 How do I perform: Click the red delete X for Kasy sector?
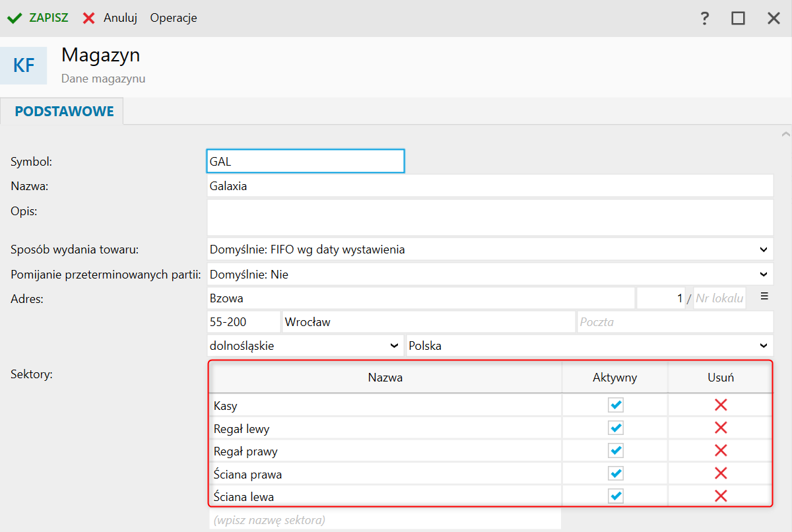tap(721, 405)
